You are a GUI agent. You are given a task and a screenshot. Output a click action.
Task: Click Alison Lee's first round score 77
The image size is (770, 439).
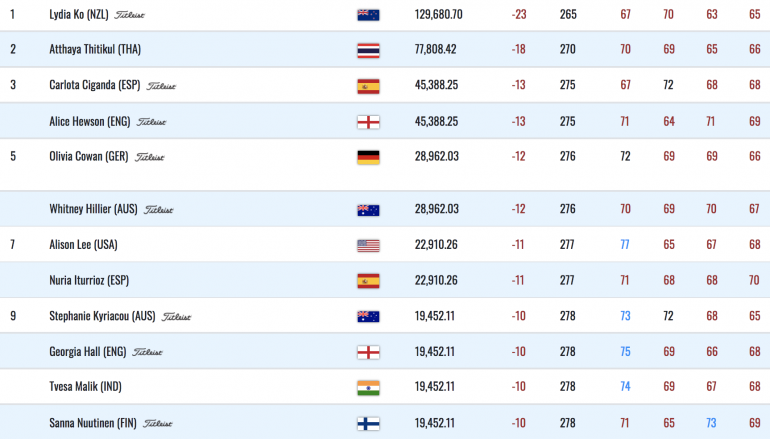pos(625,245)
